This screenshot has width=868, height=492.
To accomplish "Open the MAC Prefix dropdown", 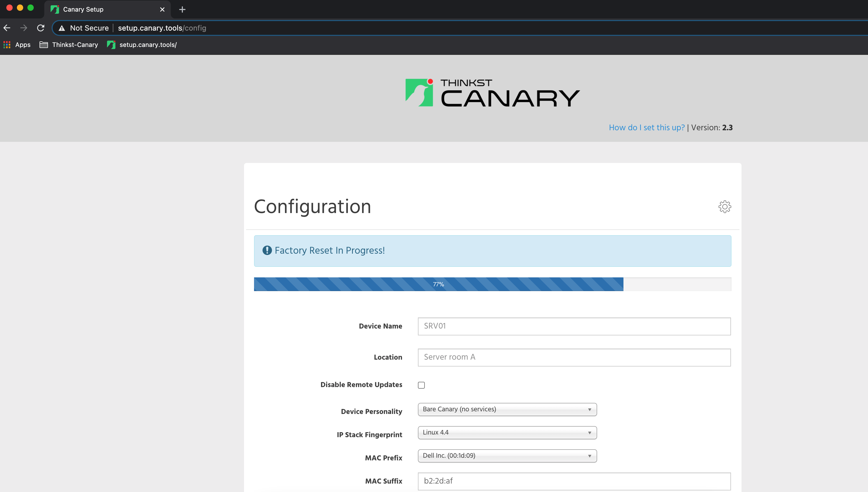I will [507, 456].
